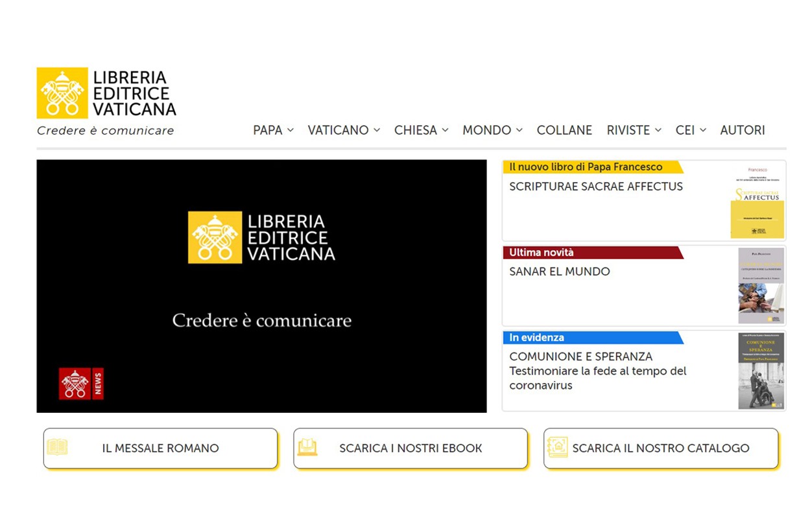
Task: Expand the CHIESA dropdown menu
Action: 421,130
